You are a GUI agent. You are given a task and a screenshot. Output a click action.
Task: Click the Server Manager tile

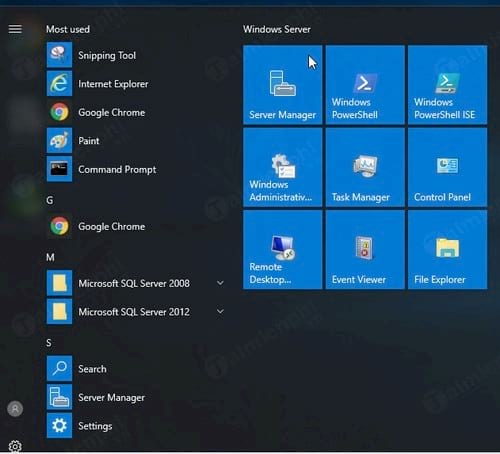click(x=283, y=85)
